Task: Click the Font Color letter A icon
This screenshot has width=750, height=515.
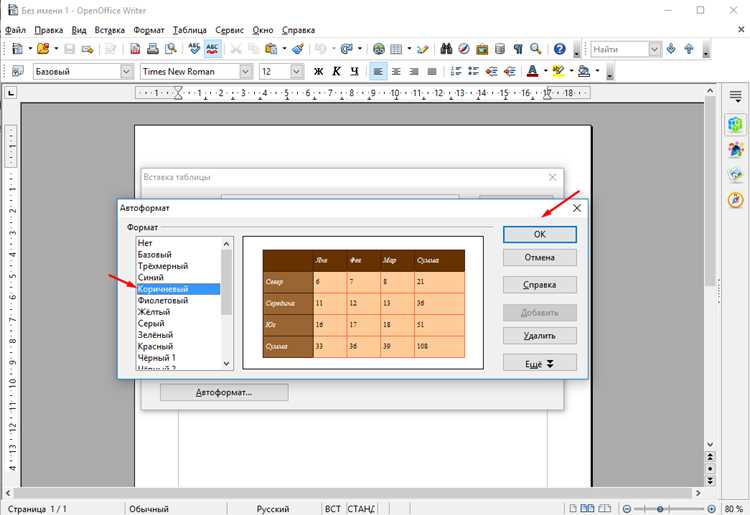Action: click(532, 71)
